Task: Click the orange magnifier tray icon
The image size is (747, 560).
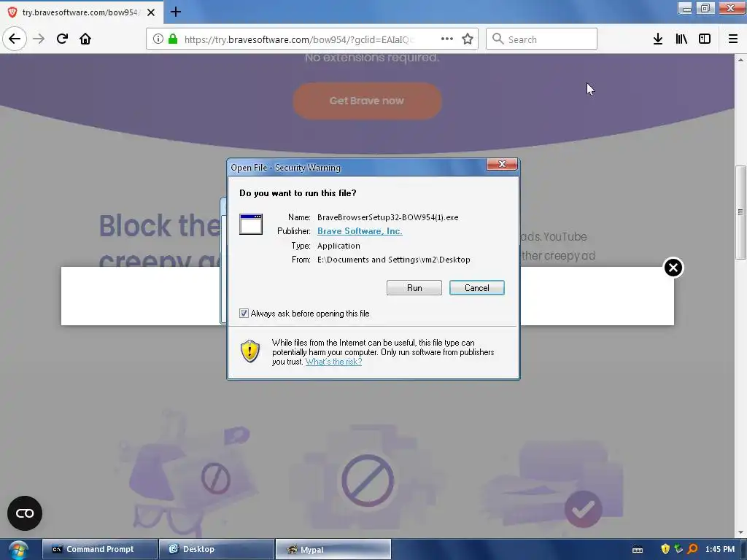Action: (692, 550)
